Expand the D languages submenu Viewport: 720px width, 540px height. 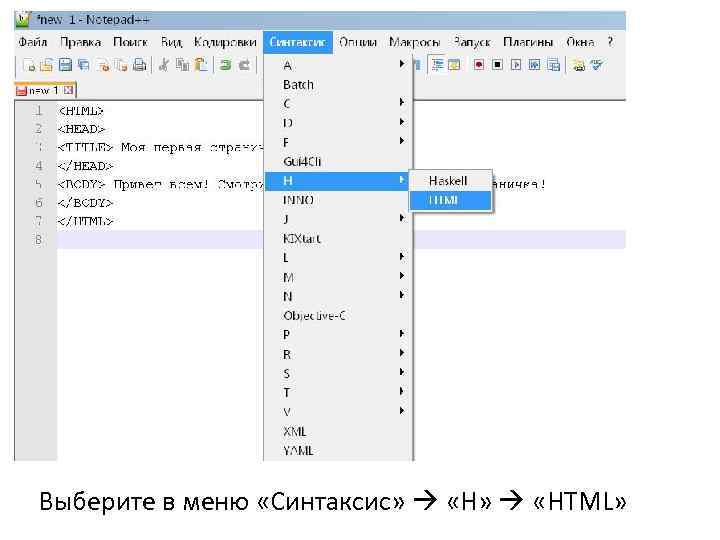click(x=339, y=123)
